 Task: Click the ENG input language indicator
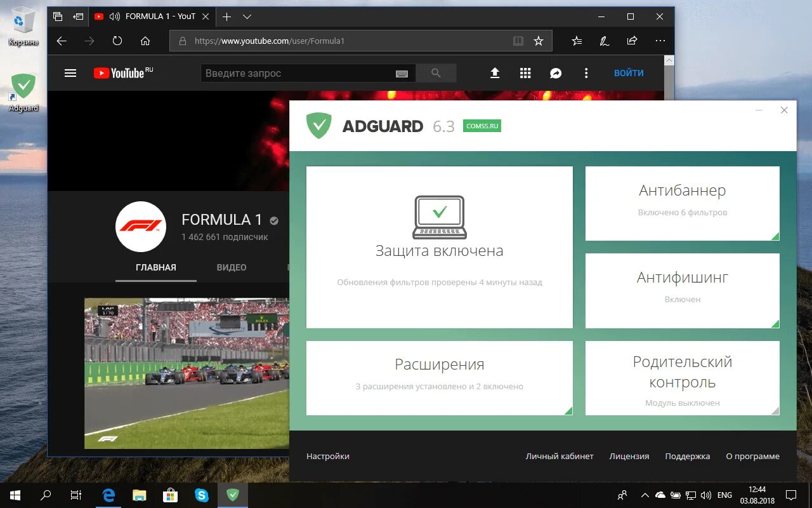(724, 495)
